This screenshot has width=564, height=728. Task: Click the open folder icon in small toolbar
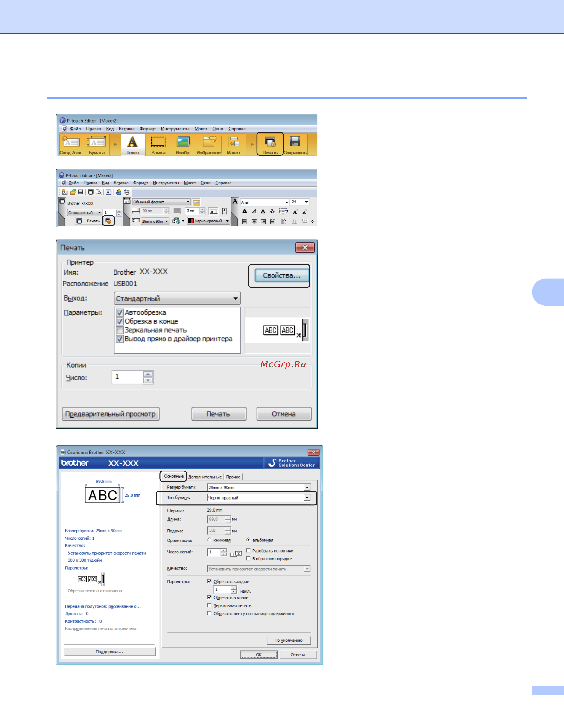coord(73,192)
